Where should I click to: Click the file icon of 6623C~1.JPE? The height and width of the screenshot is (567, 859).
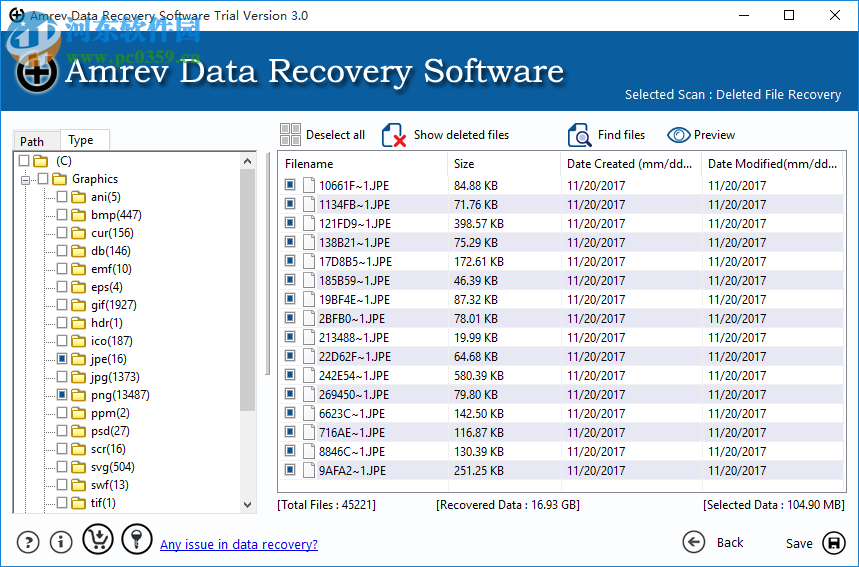[309, 413]
